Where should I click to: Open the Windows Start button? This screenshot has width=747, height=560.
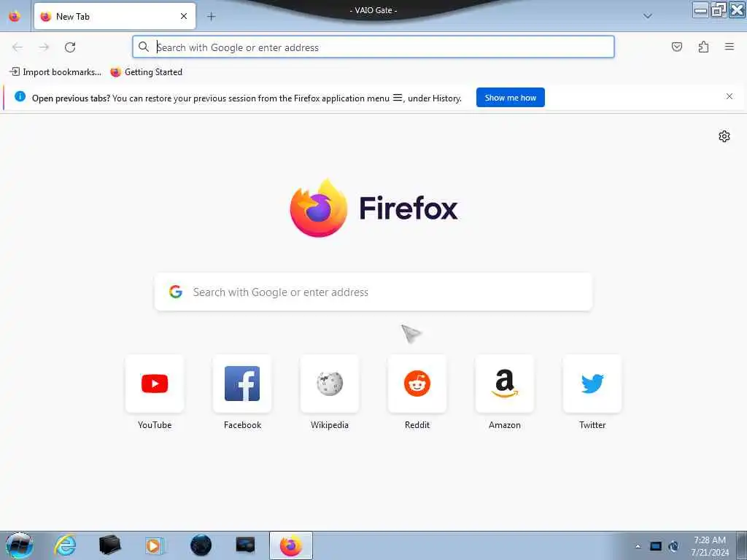19,545
